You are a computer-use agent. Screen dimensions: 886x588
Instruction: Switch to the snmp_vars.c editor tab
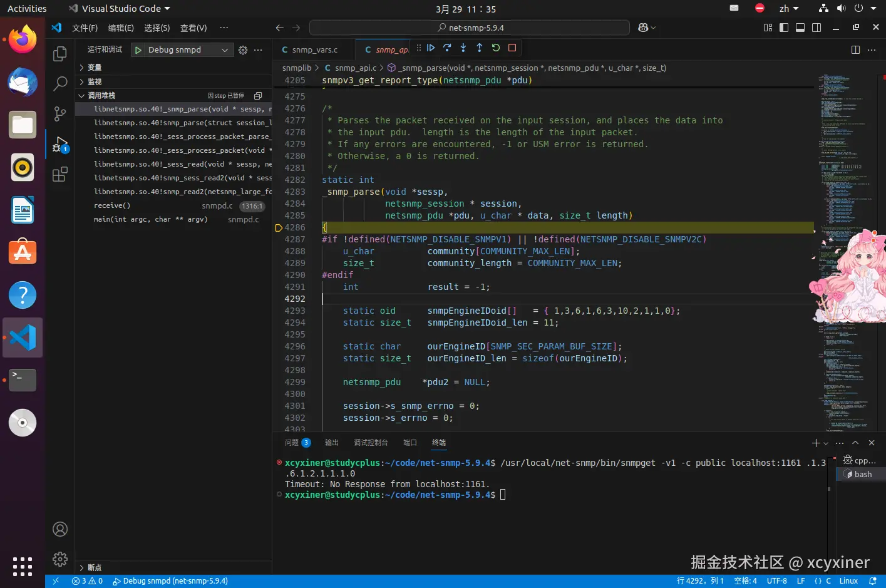[x=314, y=50]
